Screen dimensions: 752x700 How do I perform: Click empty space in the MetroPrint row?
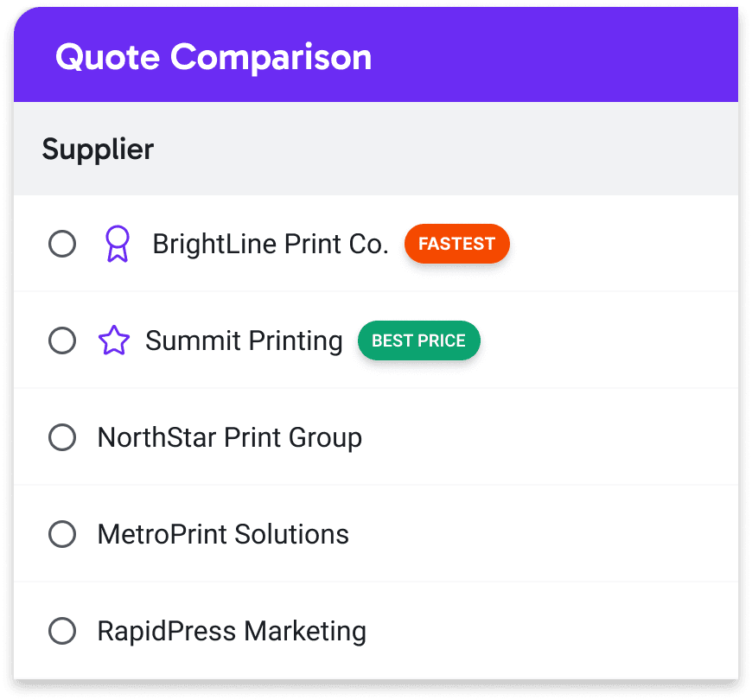[553, 534]
